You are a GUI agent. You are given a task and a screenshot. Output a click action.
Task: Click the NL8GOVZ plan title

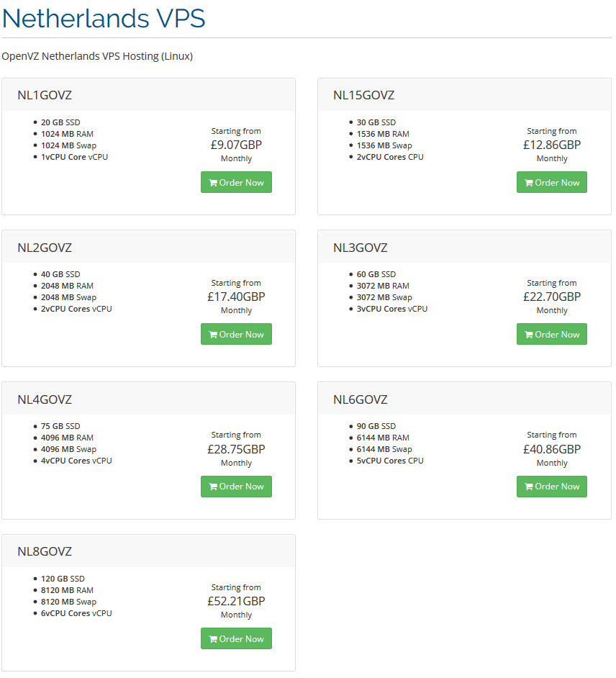coord(45,552)
